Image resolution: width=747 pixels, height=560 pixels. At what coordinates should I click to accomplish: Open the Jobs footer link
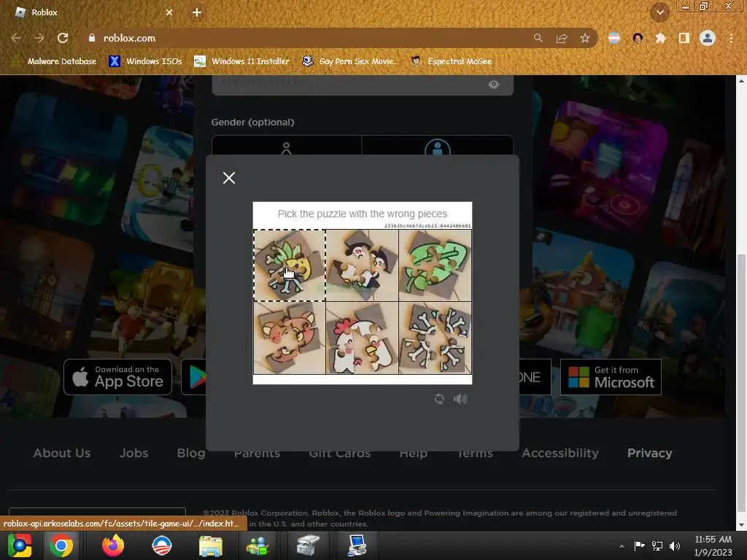134,453
